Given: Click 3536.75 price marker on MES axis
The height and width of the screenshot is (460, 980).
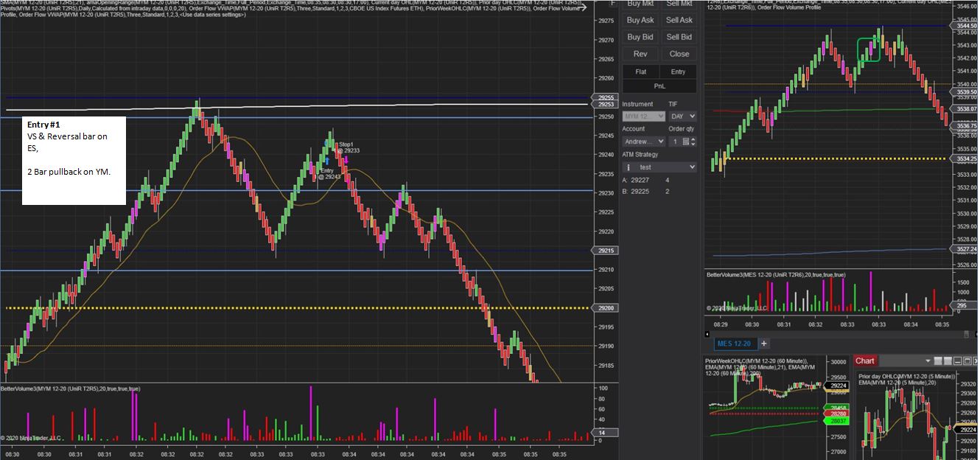Looking at the screenshot, I should [x=962, y=126].
